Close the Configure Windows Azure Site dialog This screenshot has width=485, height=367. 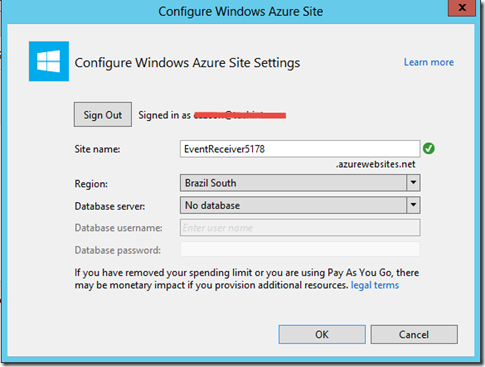pos(462,8)
